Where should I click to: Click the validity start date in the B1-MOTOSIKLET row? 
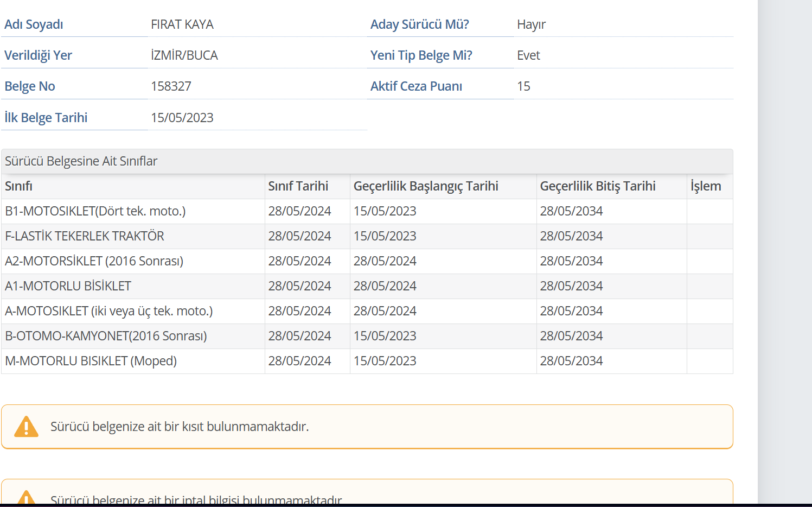pos(385,211)
